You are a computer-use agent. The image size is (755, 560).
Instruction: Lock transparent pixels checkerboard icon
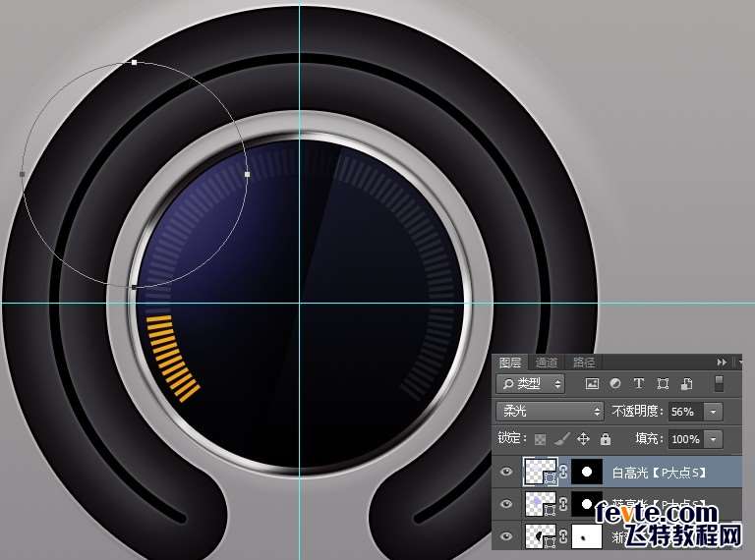click(x=541, y=439)
